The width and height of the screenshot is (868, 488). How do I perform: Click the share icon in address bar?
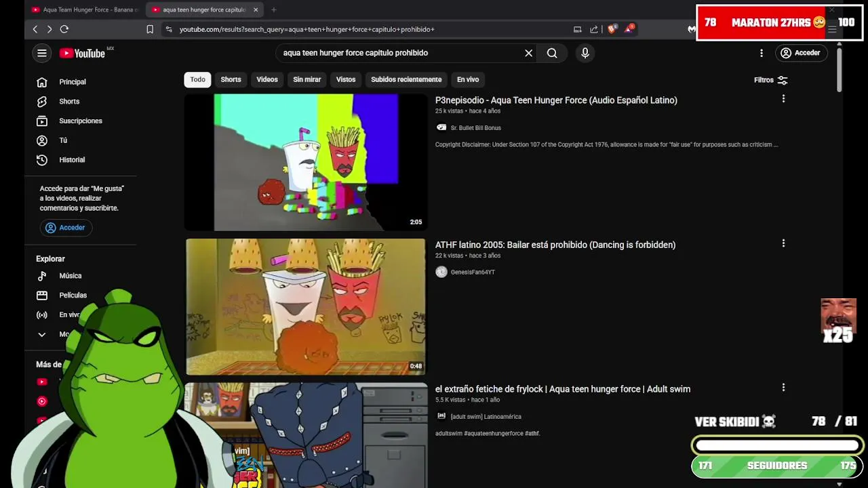tap(594, 29)
